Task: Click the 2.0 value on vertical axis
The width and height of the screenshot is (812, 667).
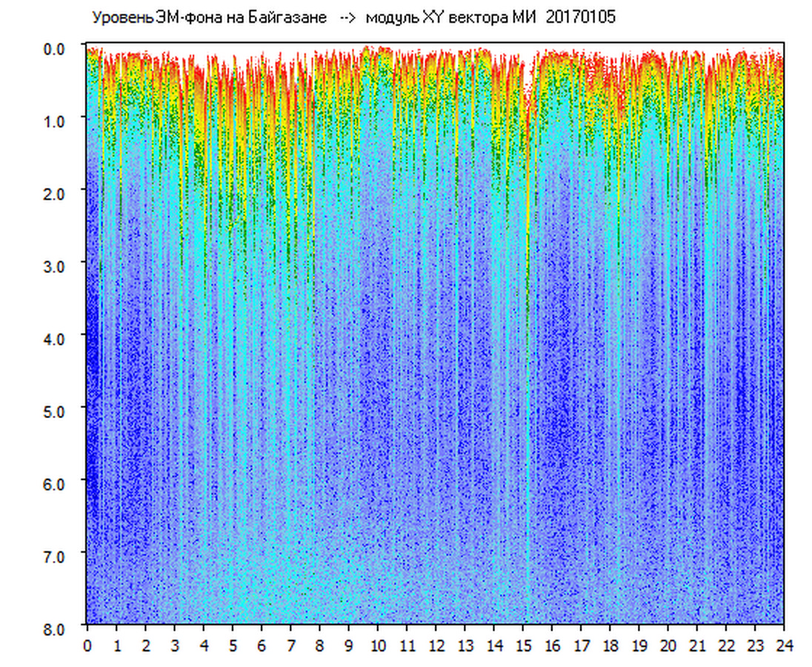Action: point(56,193)
